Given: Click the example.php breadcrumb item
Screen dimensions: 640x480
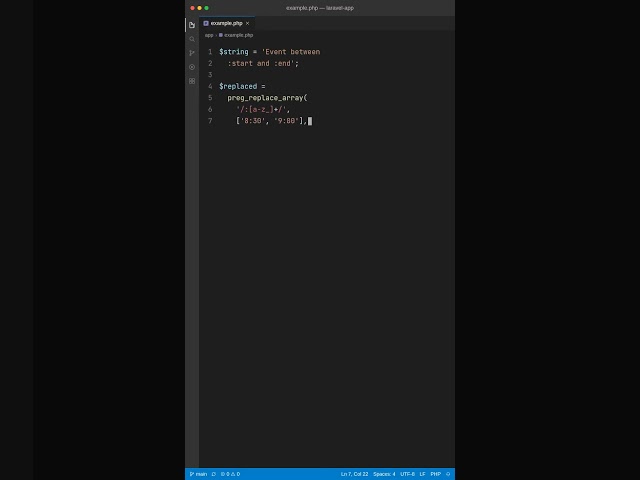Looking at the screenshot, I should coord(236,35).
